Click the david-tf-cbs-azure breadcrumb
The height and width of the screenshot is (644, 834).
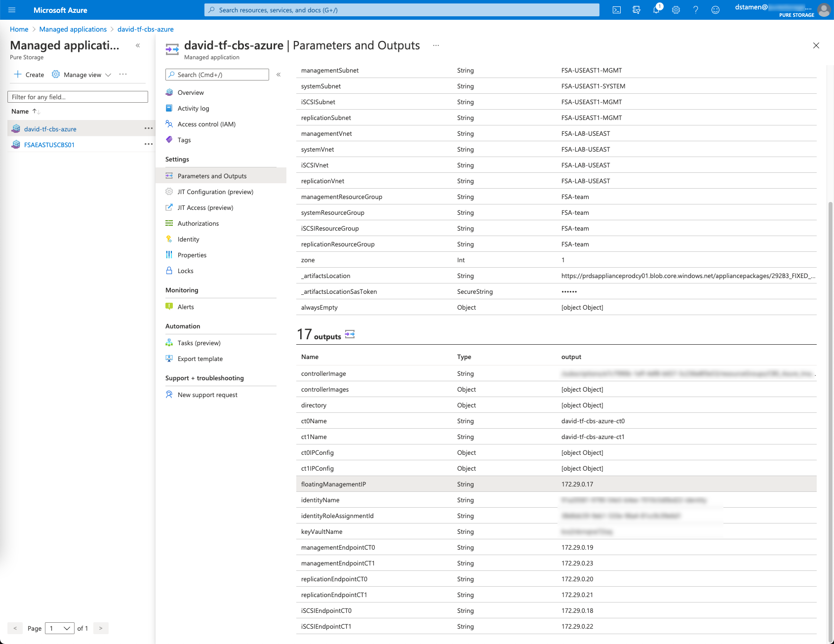pos(146,29)
